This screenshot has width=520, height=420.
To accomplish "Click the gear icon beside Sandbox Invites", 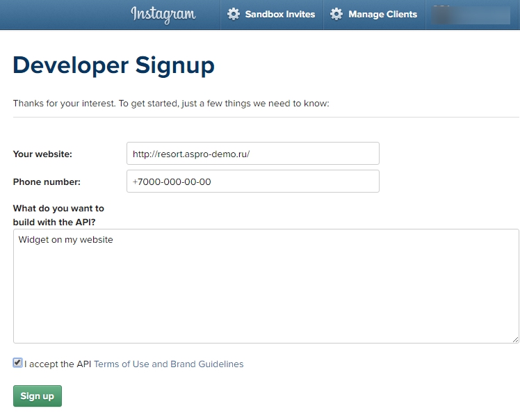I will pyautogui.click(x=234, y=14).
